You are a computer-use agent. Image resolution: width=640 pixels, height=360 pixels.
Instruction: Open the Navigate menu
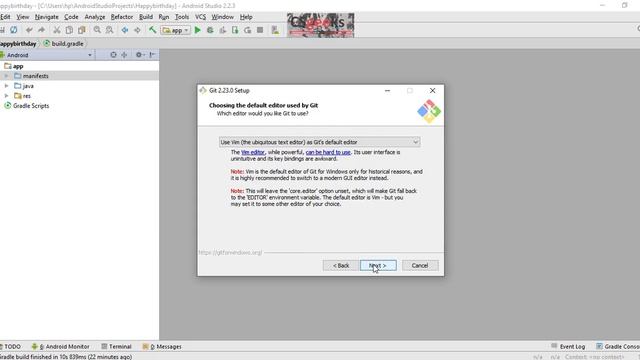[x=47, y=17]
